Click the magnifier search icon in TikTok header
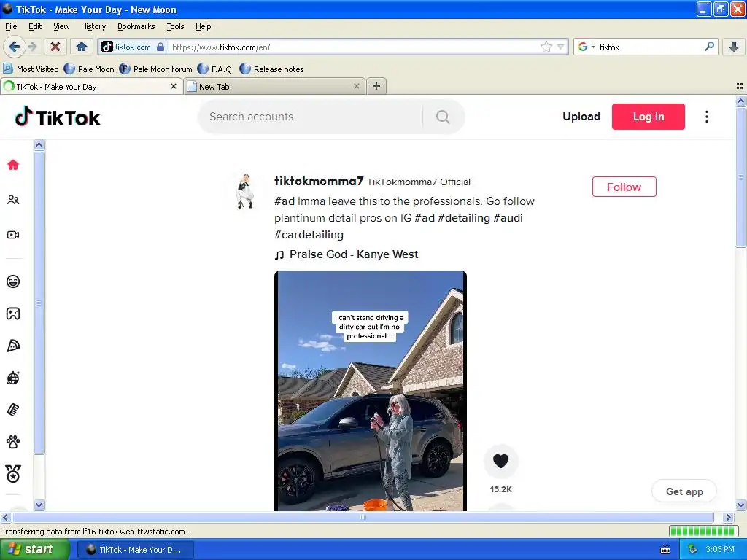The width and height of the screenshot is (747, 560). (443, 117)
